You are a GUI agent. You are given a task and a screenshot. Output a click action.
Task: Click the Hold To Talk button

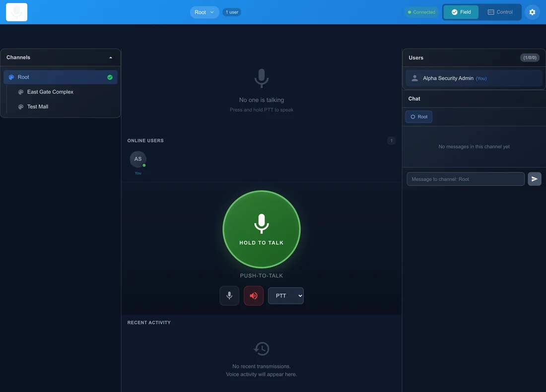(x=262, y=229)
